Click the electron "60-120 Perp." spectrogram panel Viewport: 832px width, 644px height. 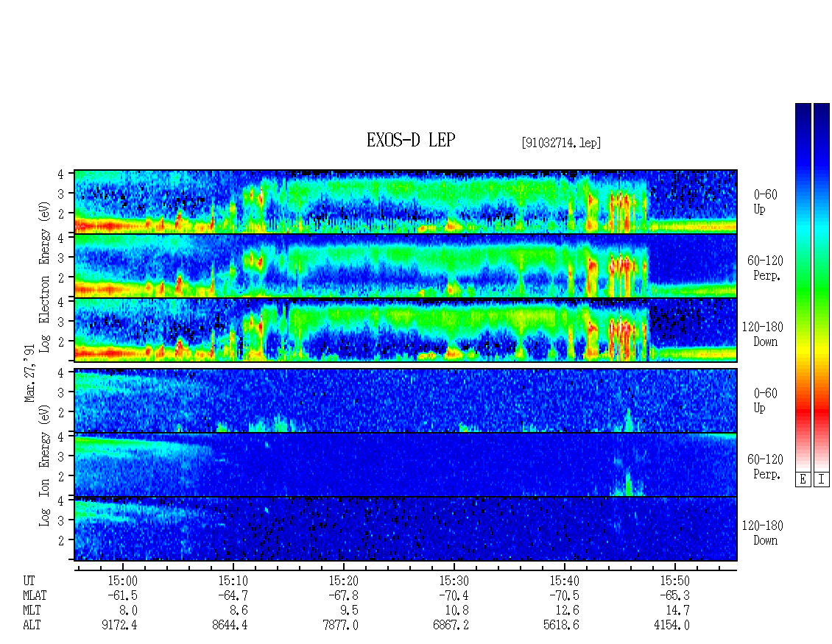406,266
